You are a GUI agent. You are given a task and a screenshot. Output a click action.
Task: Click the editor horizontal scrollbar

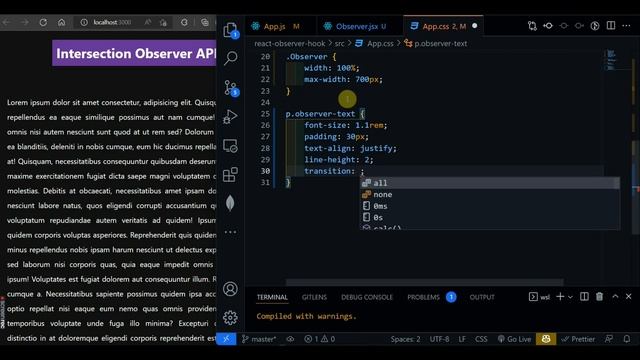tap(424, 282)
